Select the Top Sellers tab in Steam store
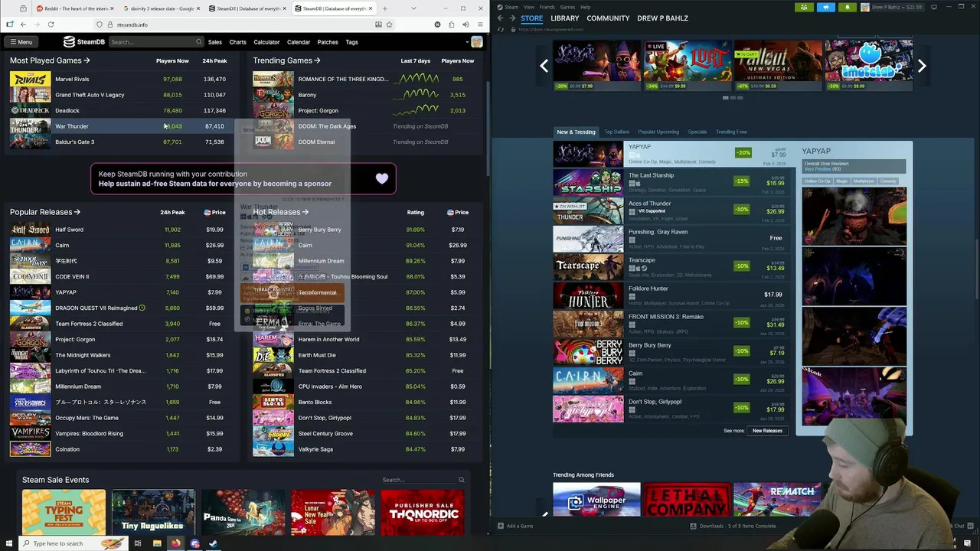This screenshot has width=980, height=551. click(x=617, y=132)
